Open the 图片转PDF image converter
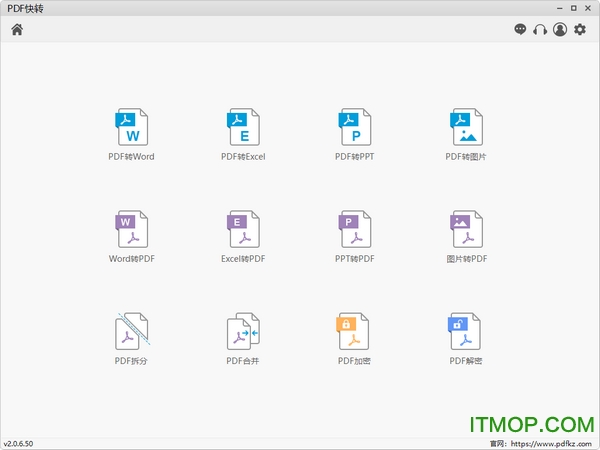The height and width of the screenshot is (450, 600). pyautogui.click(x=466, y=230)
